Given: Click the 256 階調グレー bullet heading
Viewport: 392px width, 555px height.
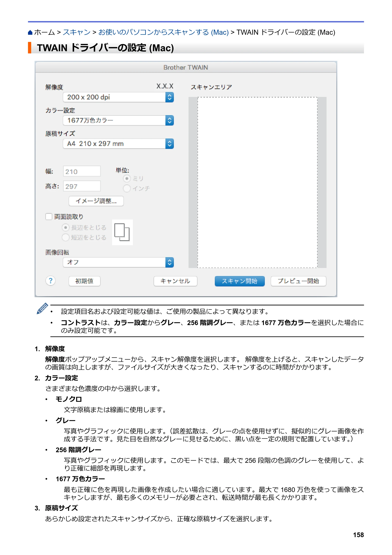Looking at the screenshot, I should point(78,450).
